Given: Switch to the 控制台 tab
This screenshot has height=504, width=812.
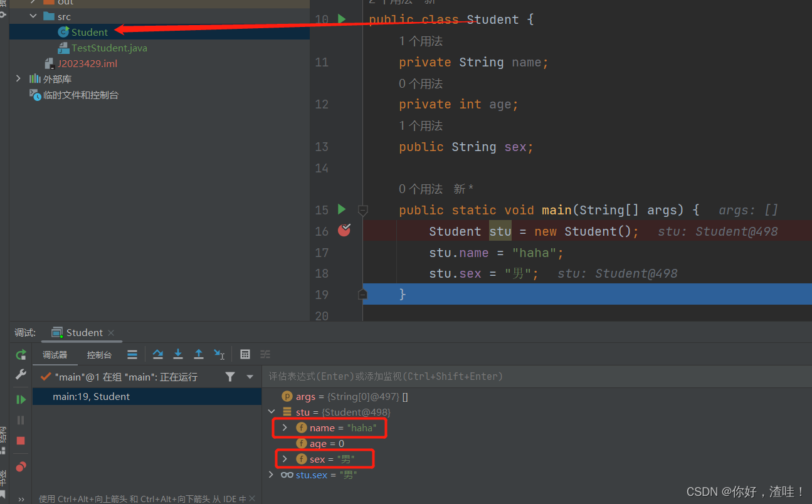Looking at the screenshot, I should [99, 355].
